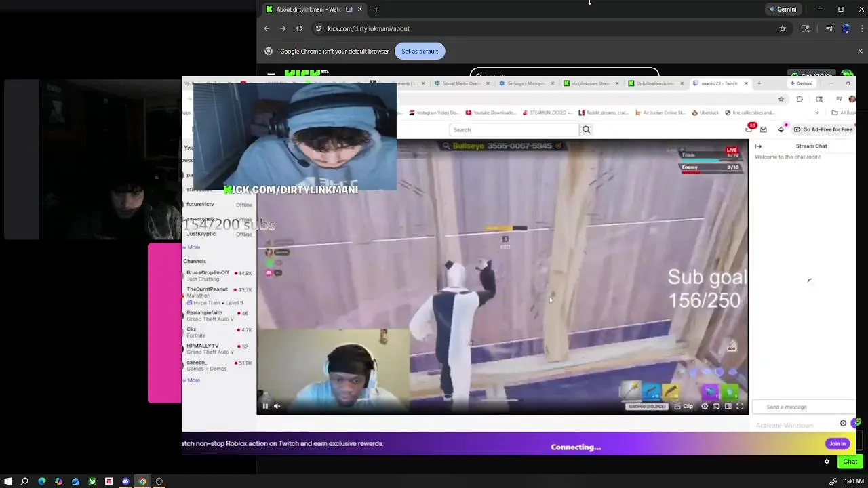Viewport: 868px width, 488px height.
Task: Open Chrome media controls icon
Action: point(829,28)
